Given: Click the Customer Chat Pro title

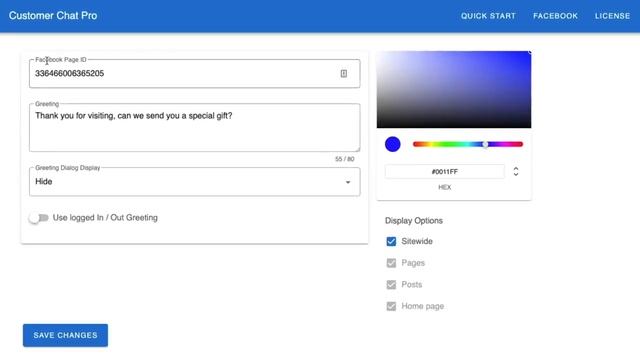Looking at the screenshot, I should (x=53, y=16).
